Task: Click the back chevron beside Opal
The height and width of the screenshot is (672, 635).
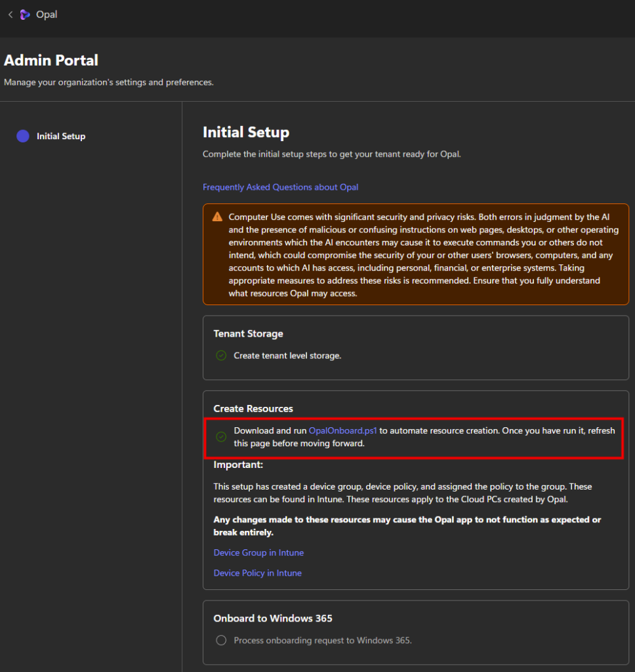Action: point(10,14)
